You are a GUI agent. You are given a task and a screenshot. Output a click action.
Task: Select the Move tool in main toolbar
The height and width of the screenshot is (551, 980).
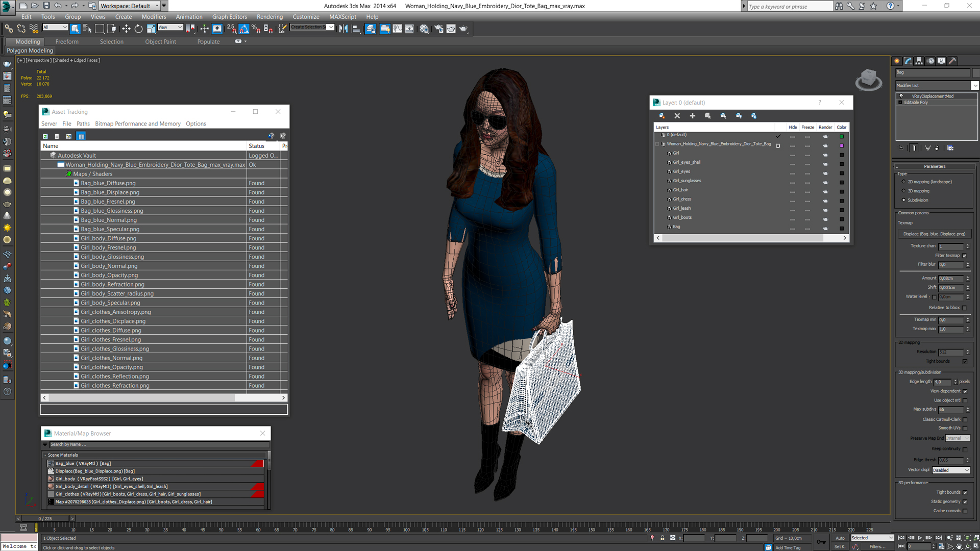pos(126,29)
